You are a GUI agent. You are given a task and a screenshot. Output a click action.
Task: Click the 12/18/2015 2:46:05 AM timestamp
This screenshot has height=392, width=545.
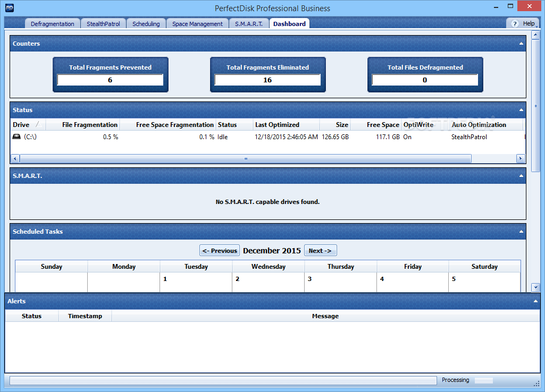[286, 137]
